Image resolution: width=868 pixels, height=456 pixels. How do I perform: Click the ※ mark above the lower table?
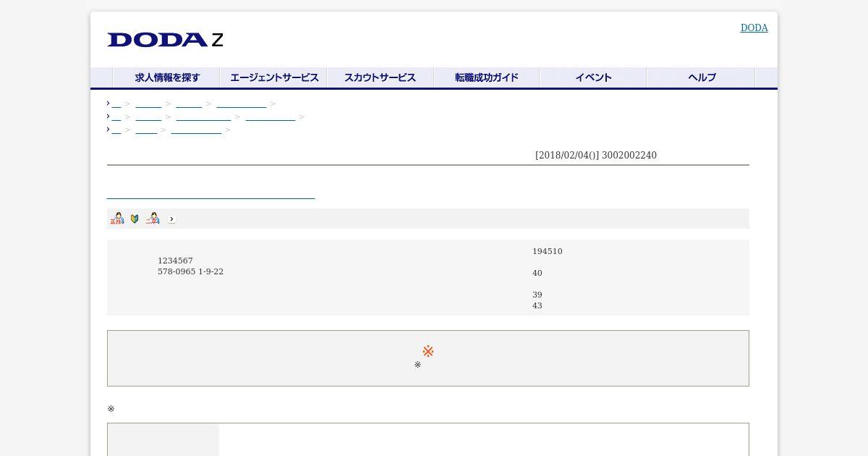click(x=111, y=409)
